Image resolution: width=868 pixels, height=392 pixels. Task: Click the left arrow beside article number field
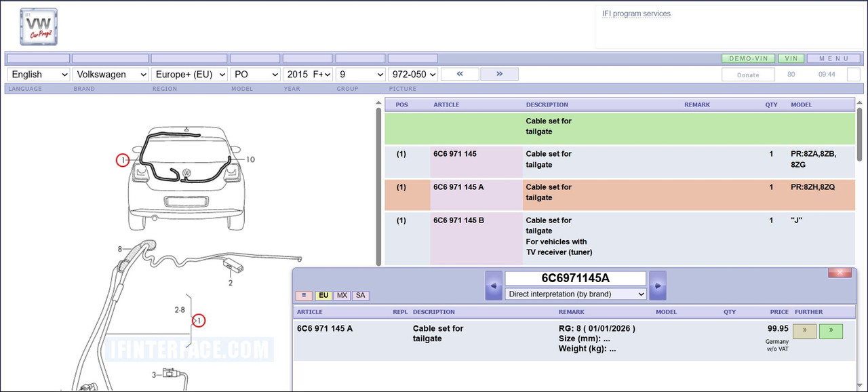[494, 286]
